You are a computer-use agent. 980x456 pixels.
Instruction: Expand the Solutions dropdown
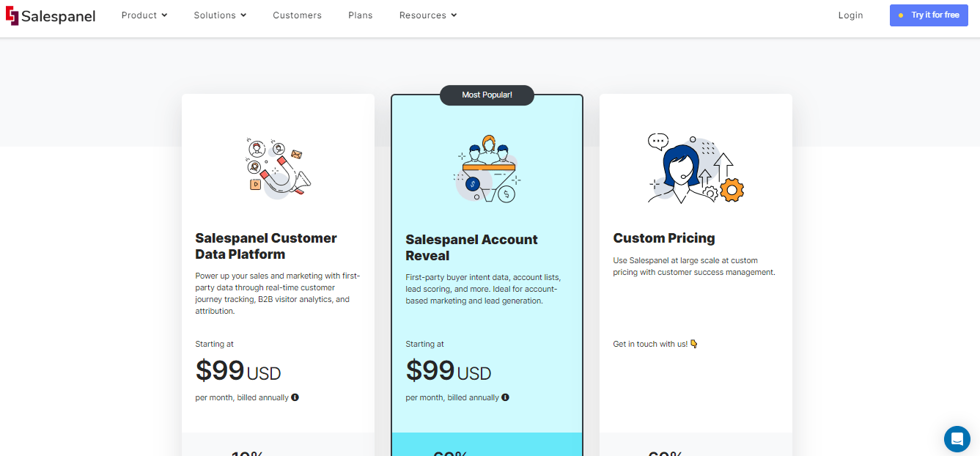coord(219,15)
